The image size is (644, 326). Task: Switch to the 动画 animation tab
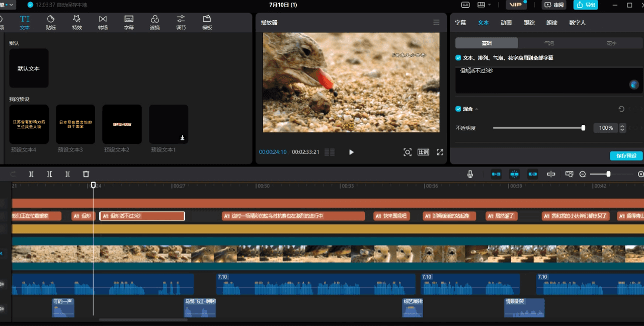506,23
